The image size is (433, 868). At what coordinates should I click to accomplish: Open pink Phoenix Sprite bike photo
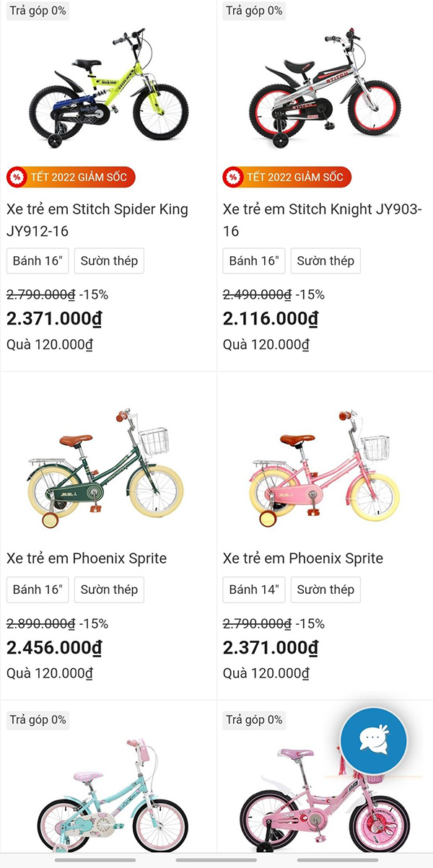(x=325, y=469)
